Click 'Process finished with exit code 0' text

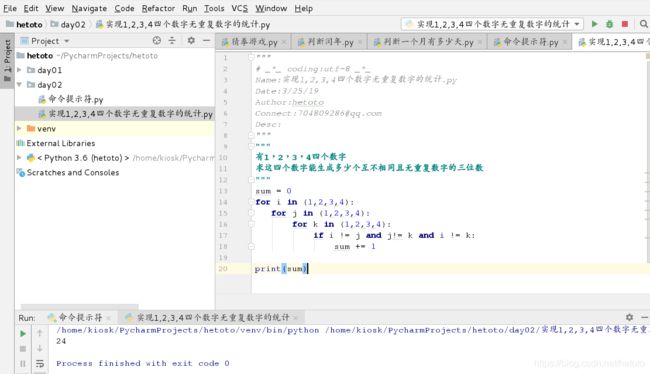143,363
